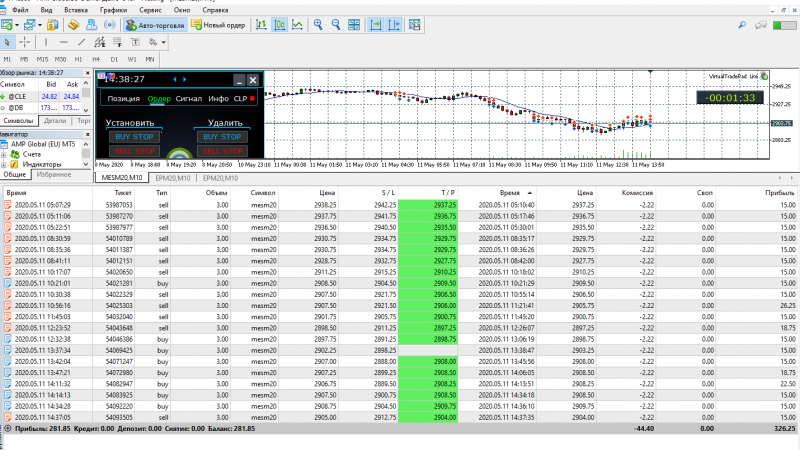Click the zoom in magnifier icon
800x450 pixels.
[318, 24]
